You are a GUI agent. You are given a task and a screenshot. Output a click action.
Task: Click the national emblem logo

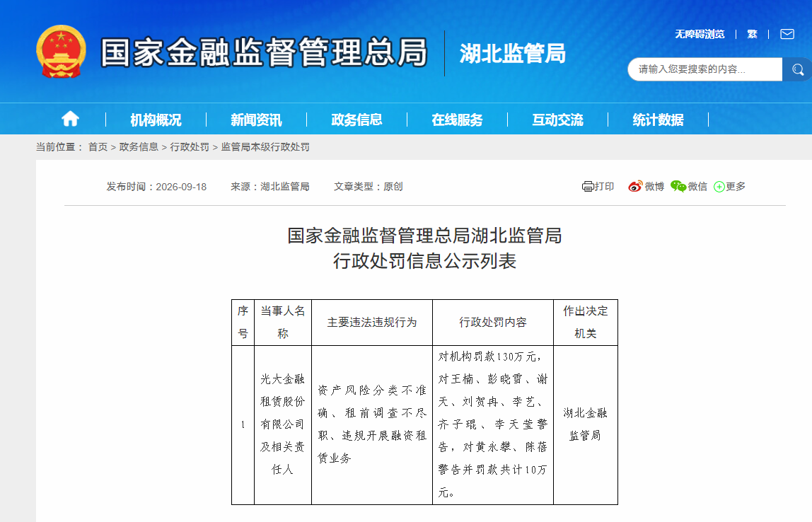pyautogui.click(x=61, y=52)
